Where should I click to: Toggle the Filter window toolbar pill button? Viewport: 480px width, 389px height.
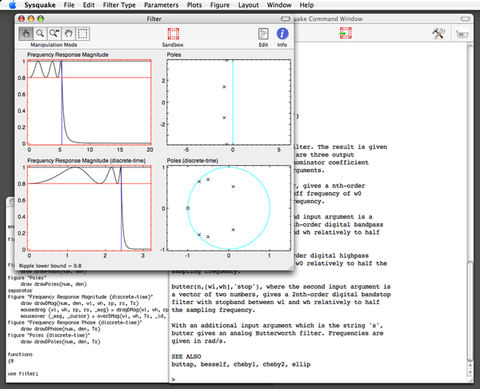tap(285, 19)
